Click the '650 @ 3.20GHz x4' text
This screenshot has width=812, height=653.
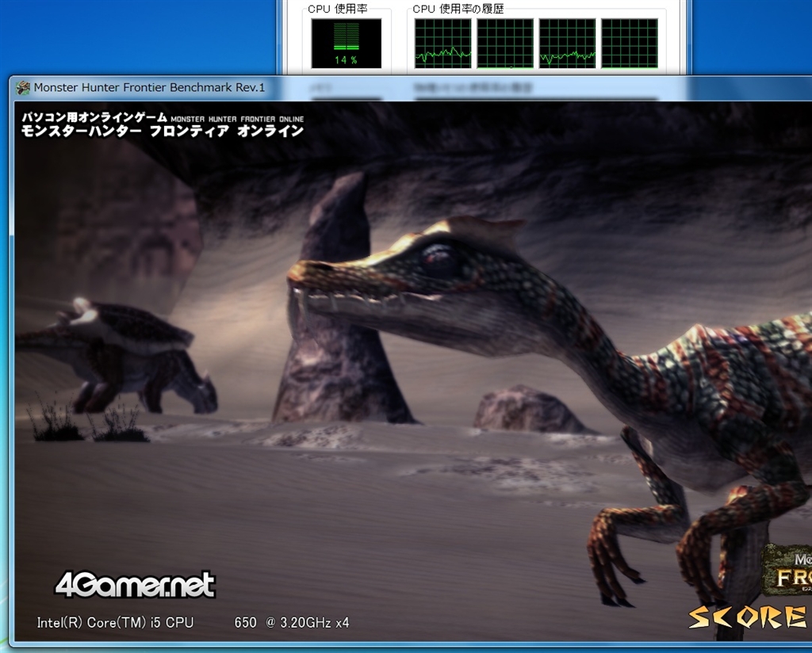tap(292, 622)
